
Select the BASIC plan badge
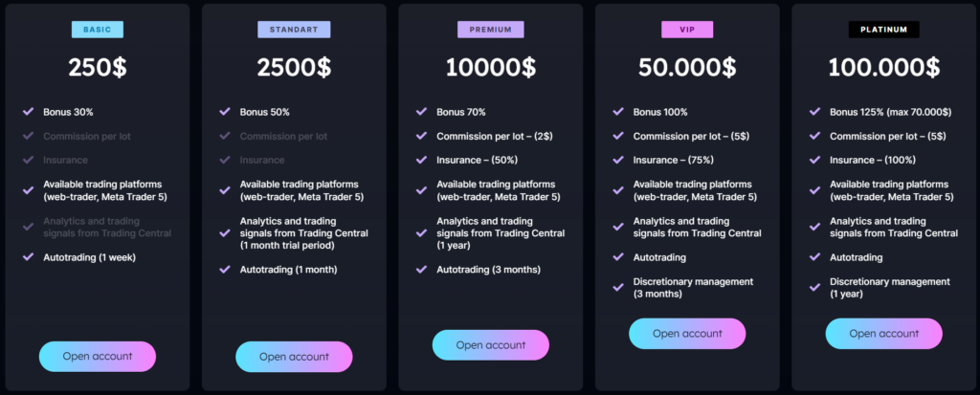pyautogui.click(x=98, y=30)
